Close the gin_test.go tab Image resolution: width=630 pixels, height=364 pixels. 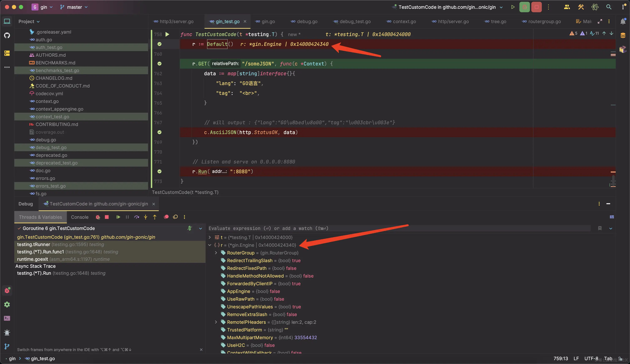(x=245, y=21)
